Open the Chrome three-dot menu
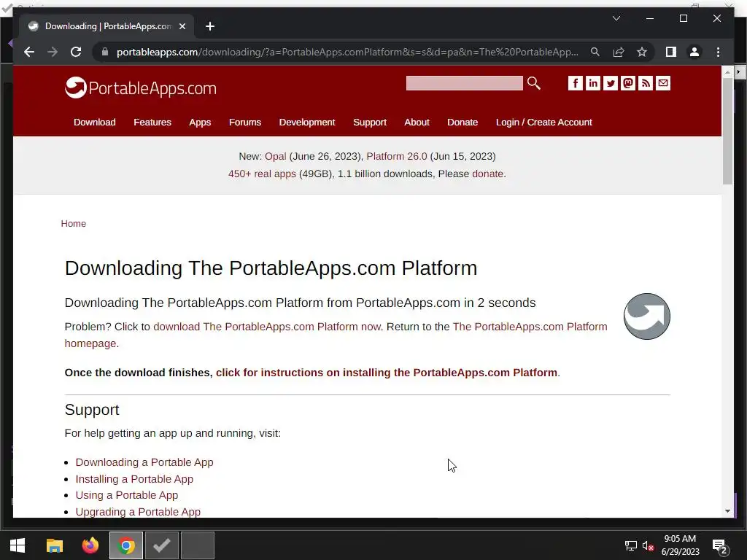Screen dimensions: 747x560 718,52
